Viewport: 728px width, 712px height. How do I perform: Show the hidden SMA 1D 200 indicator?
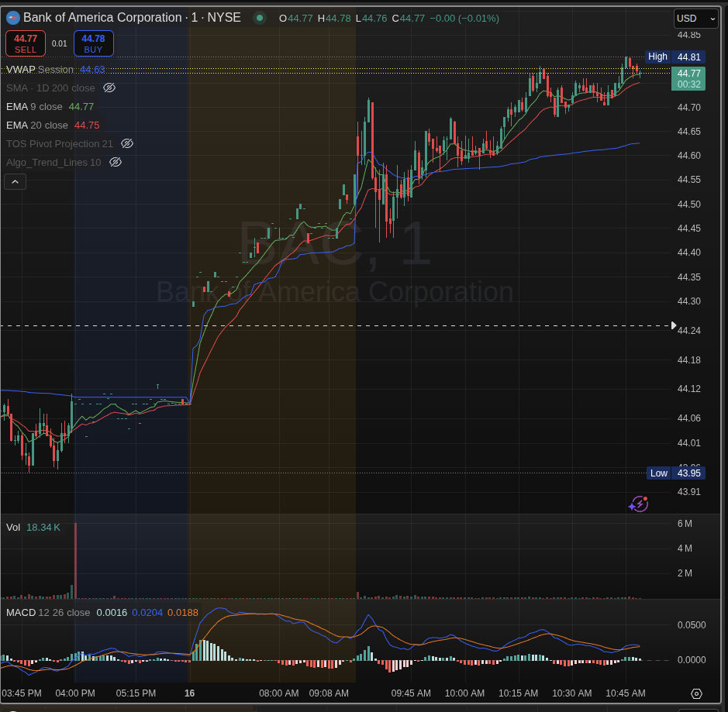tap(109, 88)
